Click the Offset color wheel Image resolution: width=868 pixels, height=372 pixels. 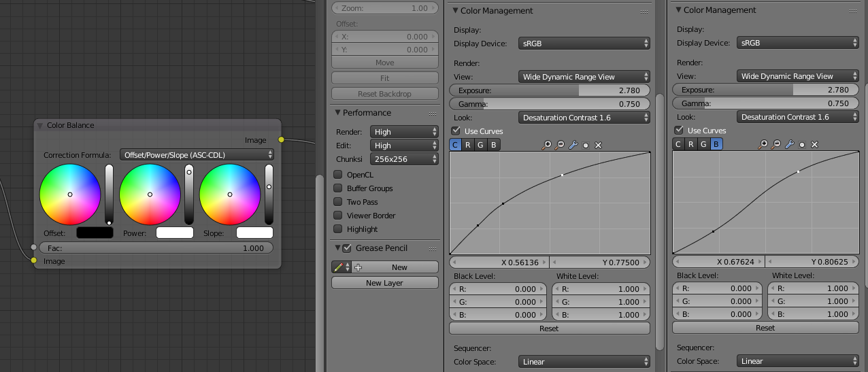point(70,195)
